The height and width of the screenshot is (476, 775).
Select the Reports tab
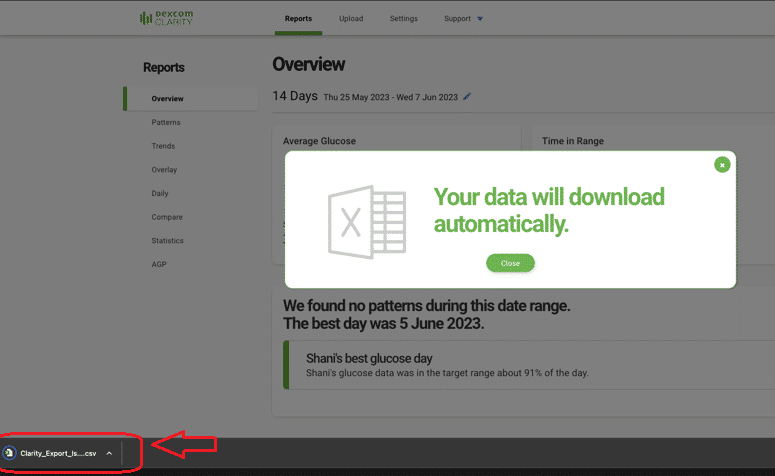point(298,18)
